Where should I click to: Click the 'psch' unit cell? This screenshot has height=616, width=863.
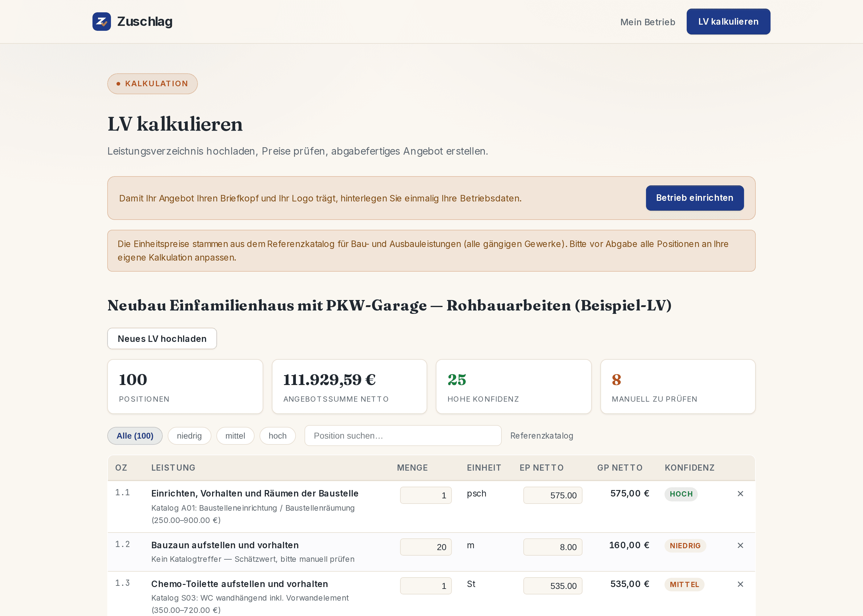click(x=476, y=493)
